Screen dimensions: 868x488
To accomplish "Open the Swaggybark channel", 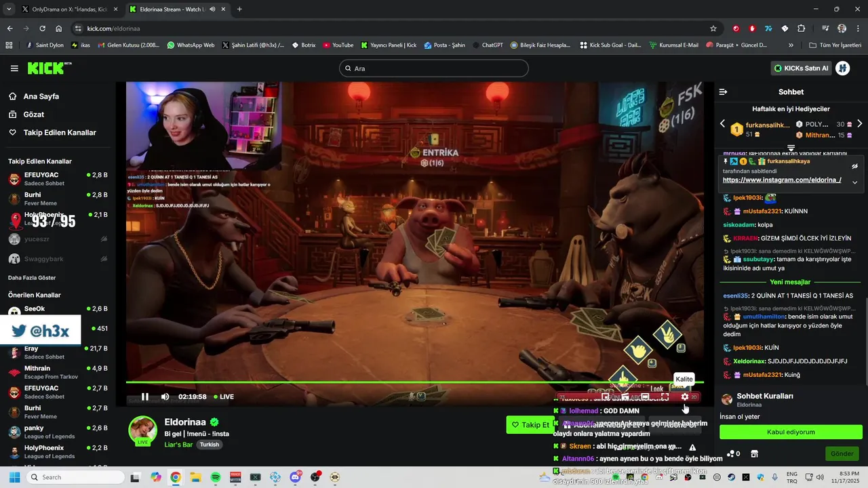I will click(58, 259).
